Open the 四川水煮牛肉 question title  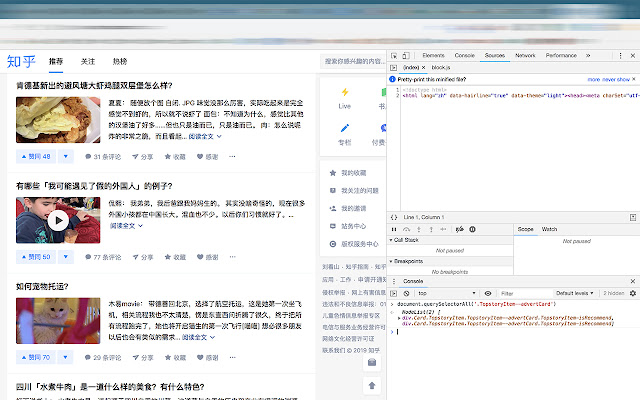tap(110, 387)
